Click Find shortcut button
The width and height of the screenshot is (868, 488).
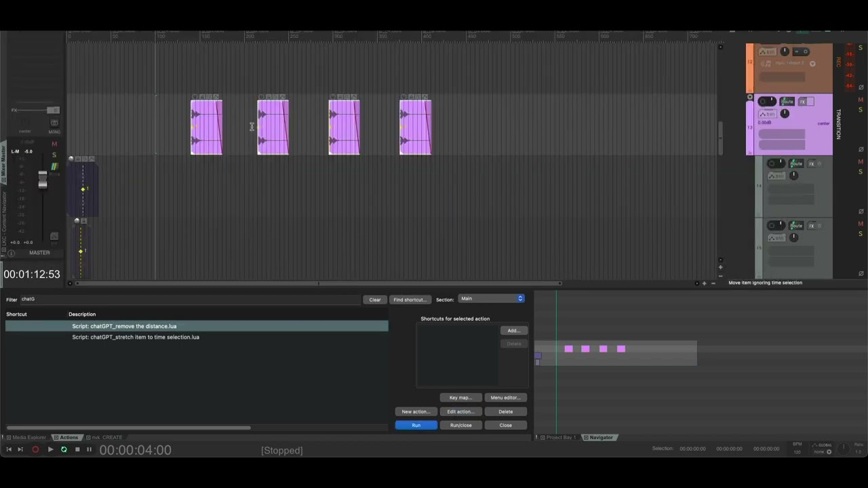pos(410,300)
